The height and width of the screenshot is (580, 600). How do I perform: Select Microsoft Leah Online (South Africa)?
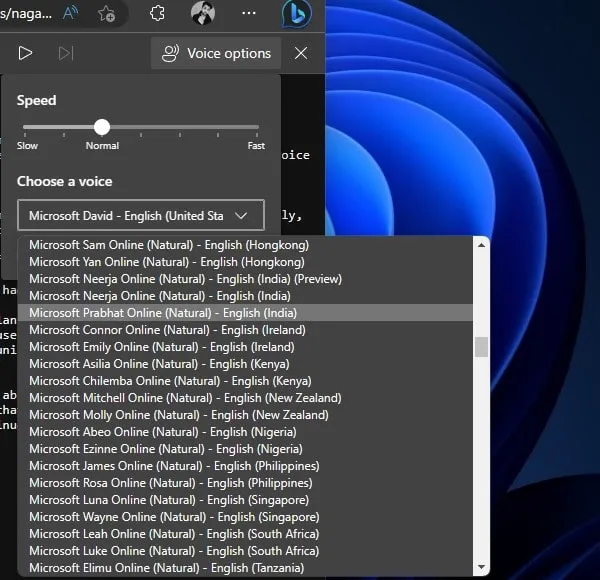[245, 534]
